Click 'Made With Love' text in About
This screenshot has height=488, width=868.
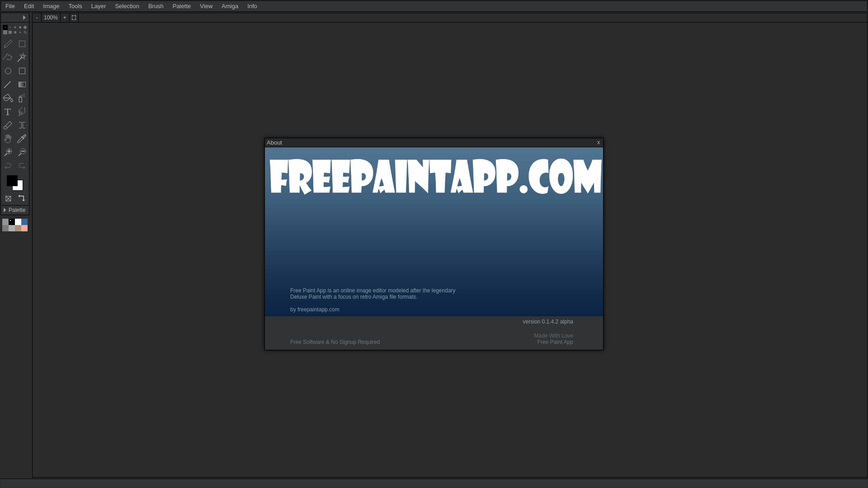553,336
